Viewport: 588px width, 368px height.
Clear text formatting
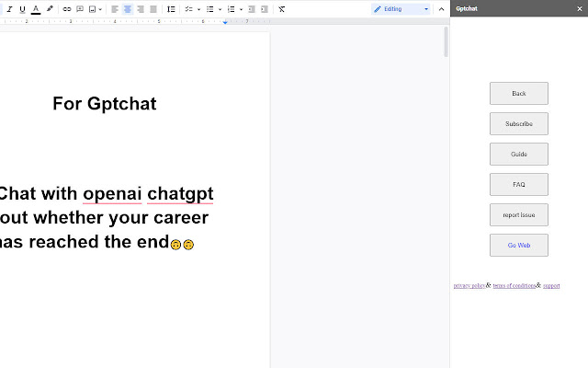(282, 9)
